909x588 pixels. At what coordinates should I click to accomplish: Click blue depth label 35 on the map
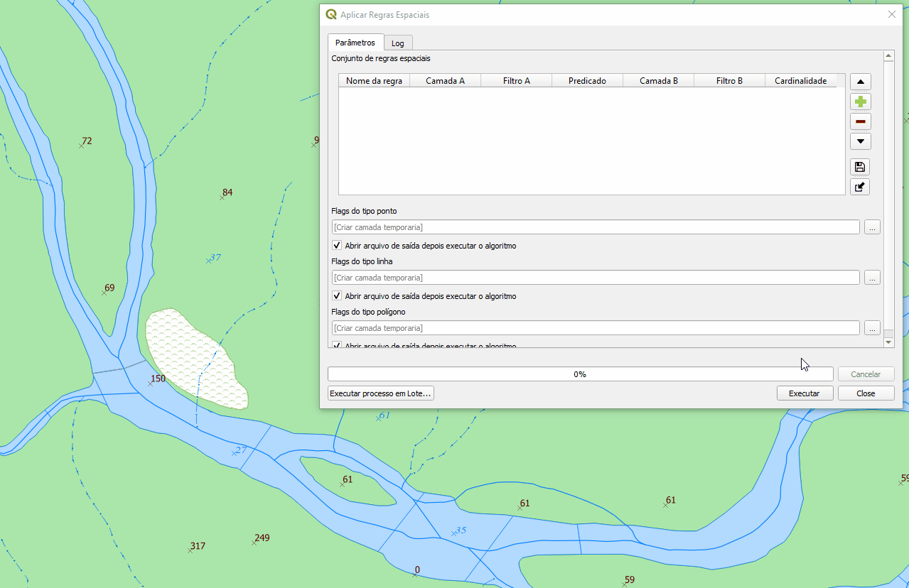(459, 530)
